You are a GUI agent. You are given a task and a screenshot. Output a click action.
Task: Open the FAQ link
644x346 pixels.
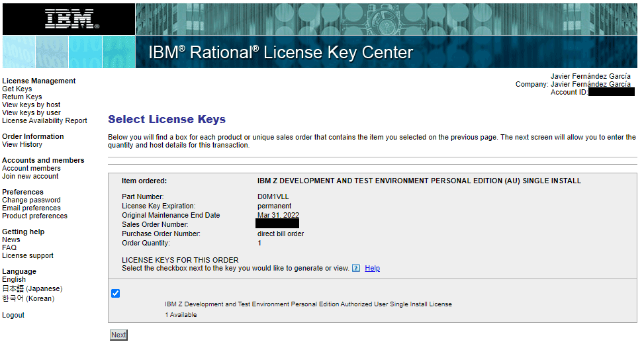point(9,247)
